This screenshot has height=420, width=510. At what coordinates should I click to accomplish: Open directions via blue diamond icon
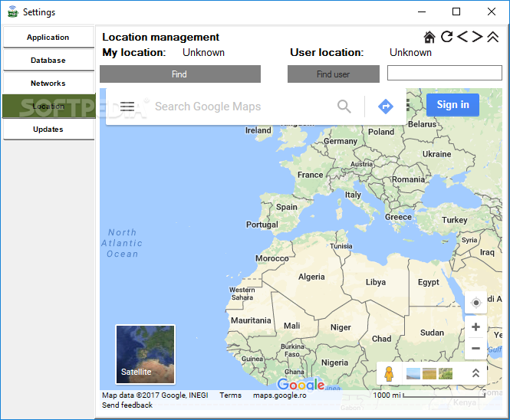pyautogui.click(x=386, y=107)
